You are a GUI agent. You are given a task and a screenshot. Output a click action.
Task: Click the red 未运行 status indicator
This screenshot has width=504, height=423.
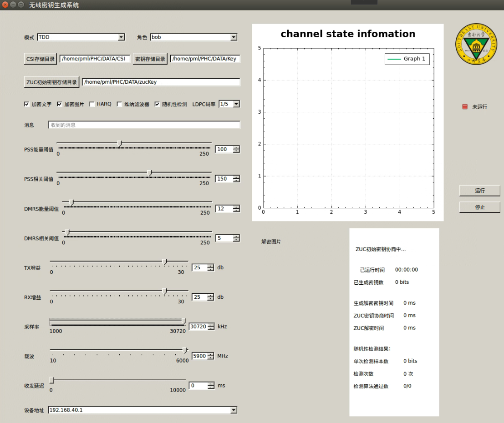click(x=465, y=106)
